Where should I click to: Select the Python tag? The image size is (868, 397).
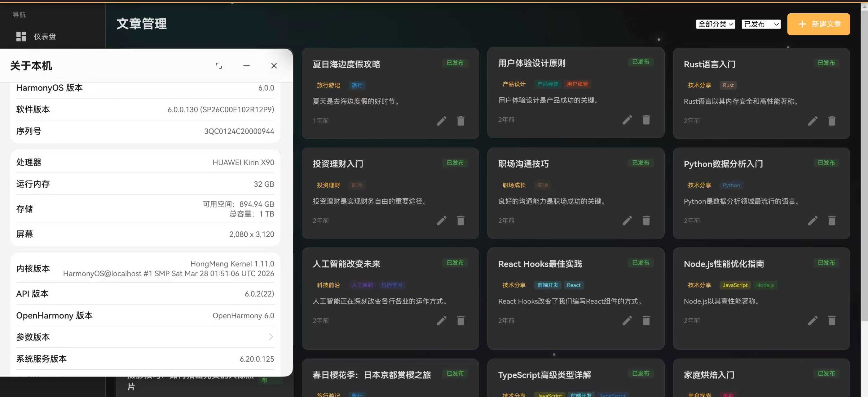coord(731,185)
